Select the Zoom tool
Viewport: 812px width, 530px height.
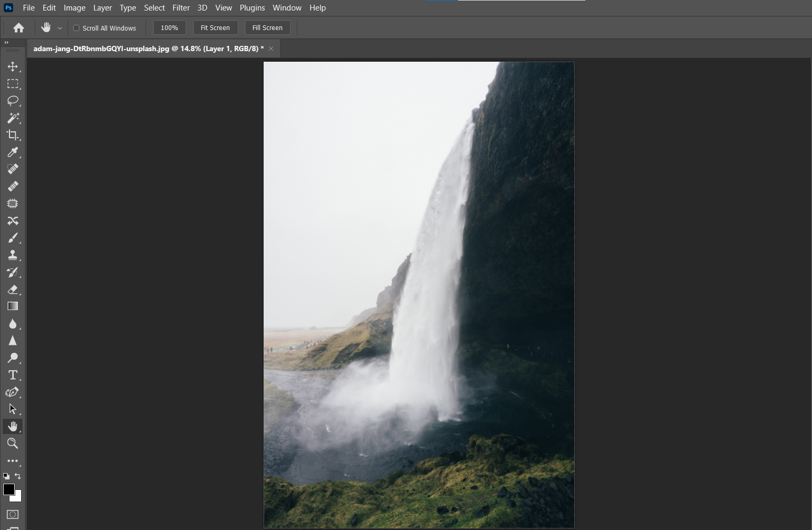click(x=13, y=443)
